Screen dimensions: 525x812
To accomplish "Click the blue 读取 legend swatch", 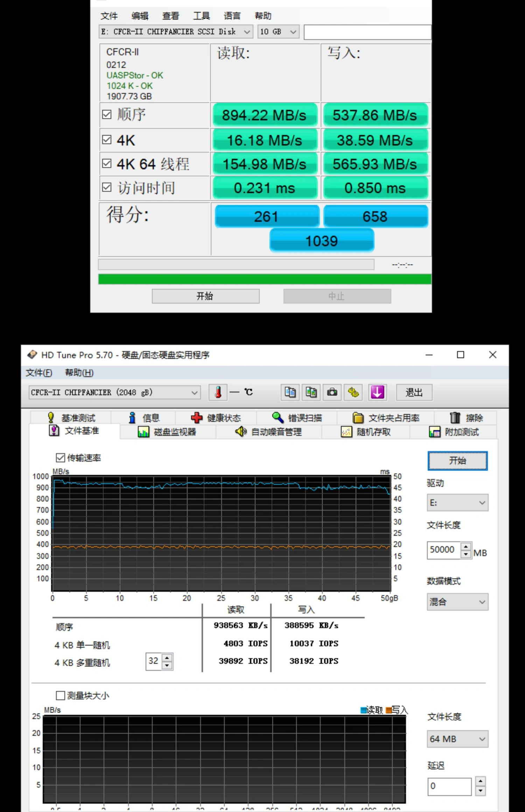I will (x=363, y=710).
